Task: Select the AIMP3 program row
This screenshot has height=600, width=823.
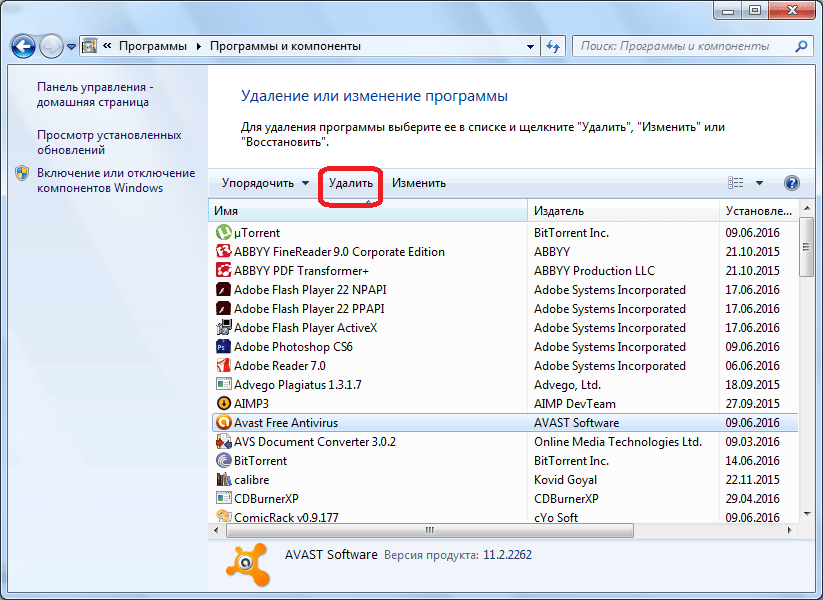Action: pos(505,403)
